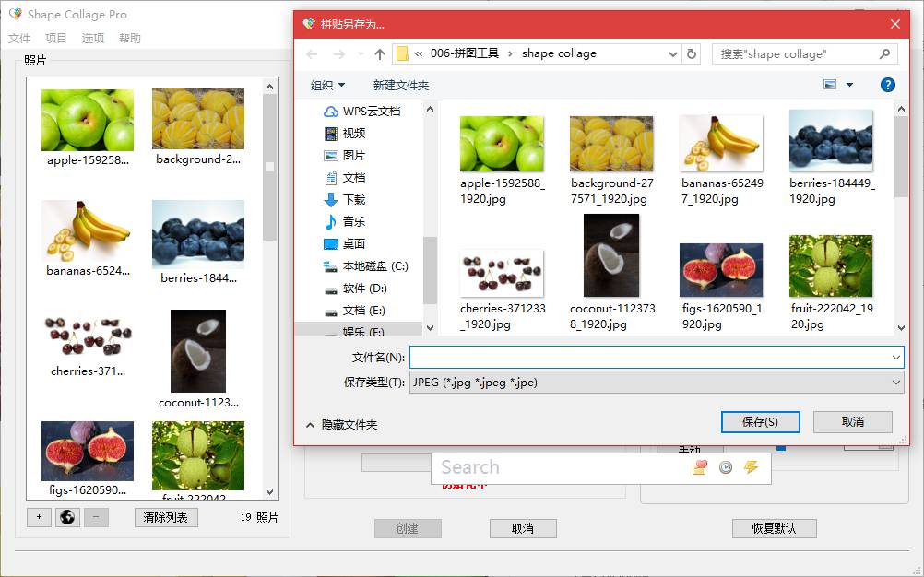
Task: Select apple photo in 照片 list
Action: pos(88,128)
